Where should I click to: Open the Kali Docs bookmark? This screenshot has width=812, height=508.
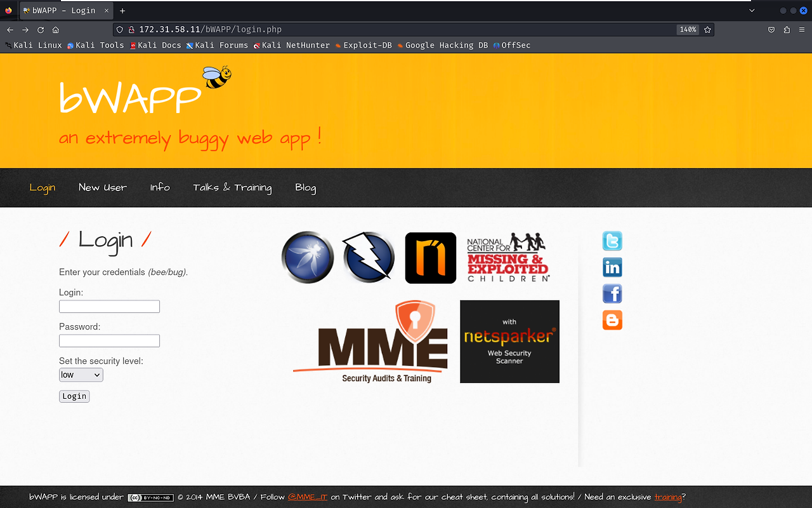(x=155, y=45)
